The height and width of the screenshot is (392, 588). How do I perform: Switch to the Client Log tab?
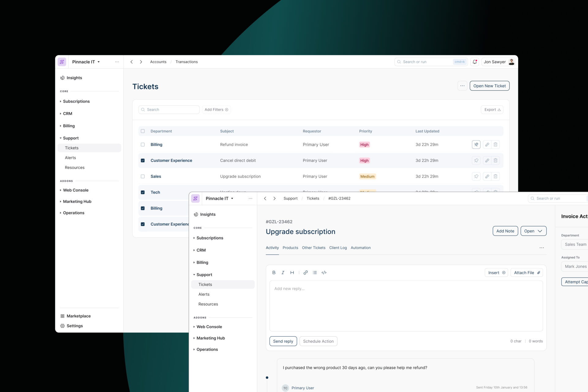click(x=338, y=248)
